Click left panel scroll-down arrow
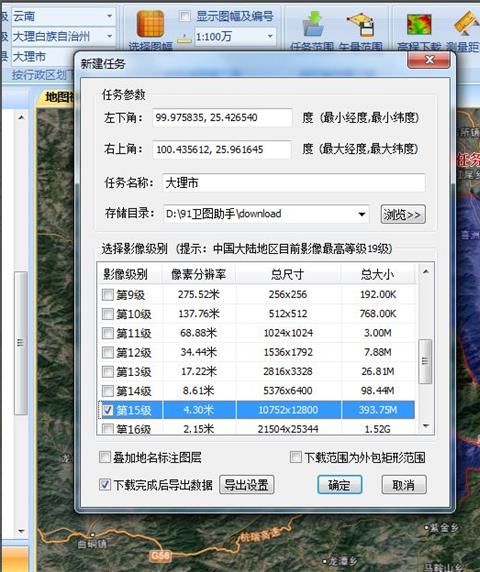 click(21, 531)
